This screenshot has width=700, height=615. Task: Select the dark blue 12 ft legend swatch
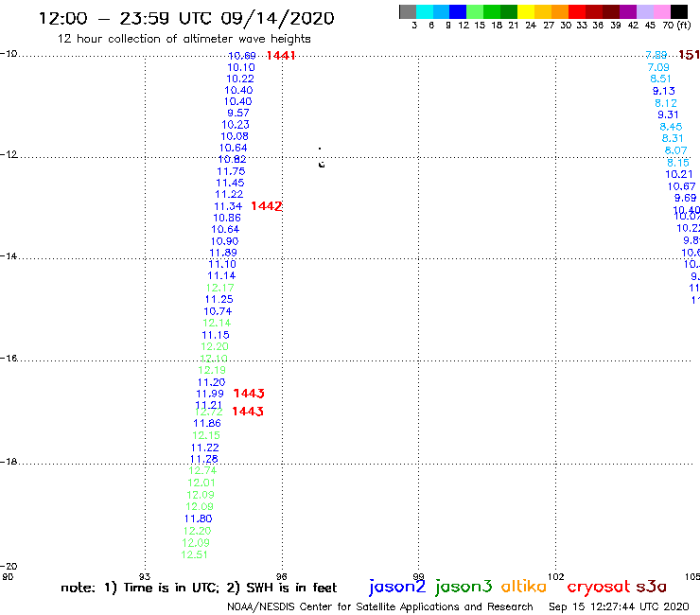[x=458, y=11]
